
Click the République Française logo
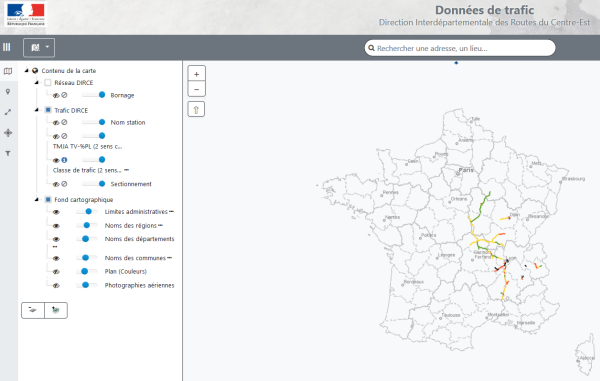[x=26, y=14]
